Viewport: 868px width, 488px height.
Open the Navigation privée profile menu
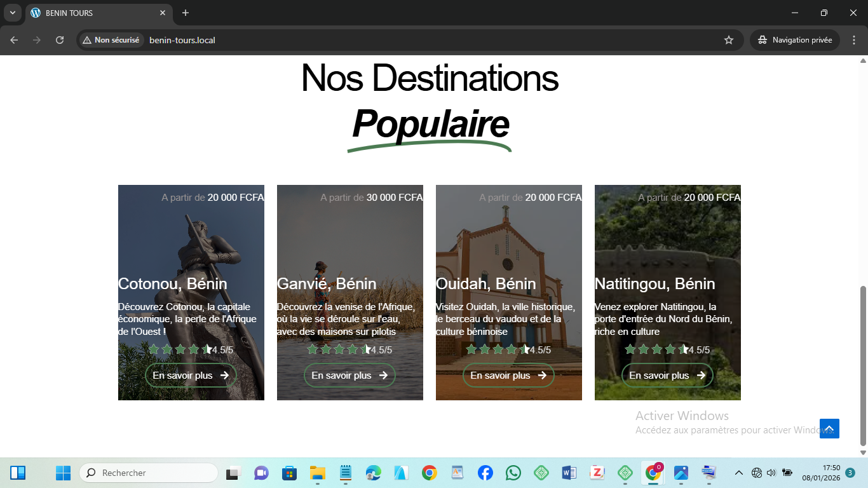[x=794, y=40]
